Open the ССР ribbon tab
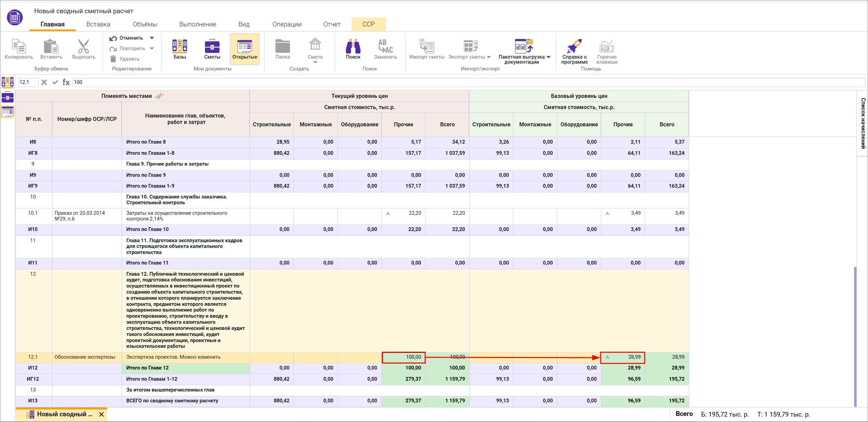This screenshot has height=422, width=868. tap(368, 24)
